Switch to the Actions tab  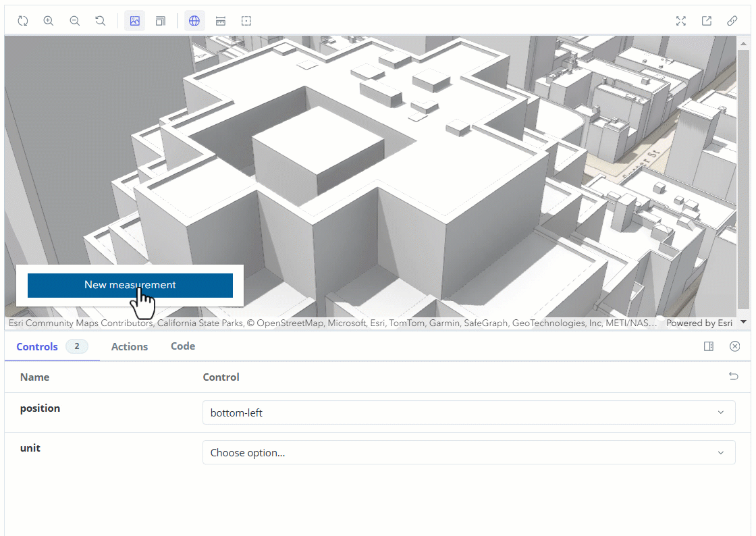130,346
